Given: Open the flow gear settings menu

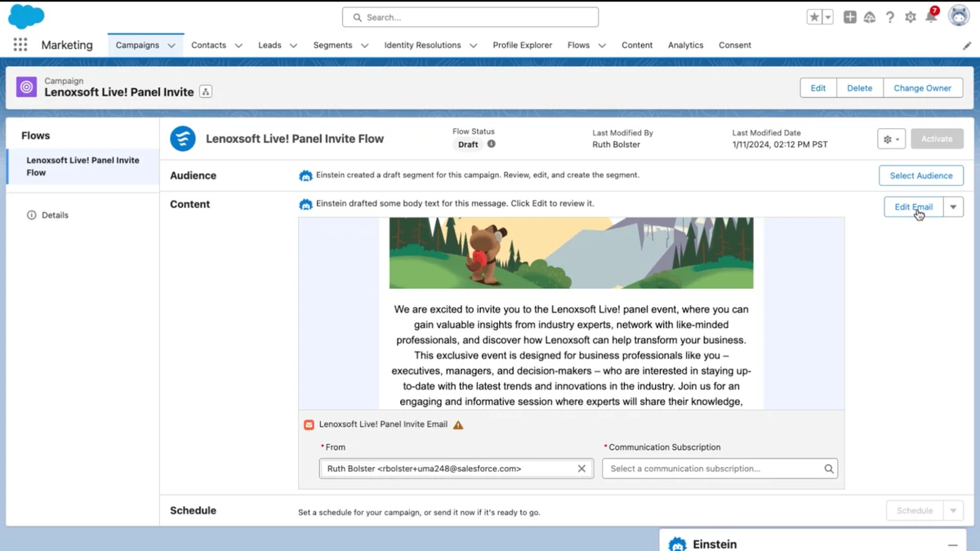Looking at the screenshot, I should [x=892, y=139].
